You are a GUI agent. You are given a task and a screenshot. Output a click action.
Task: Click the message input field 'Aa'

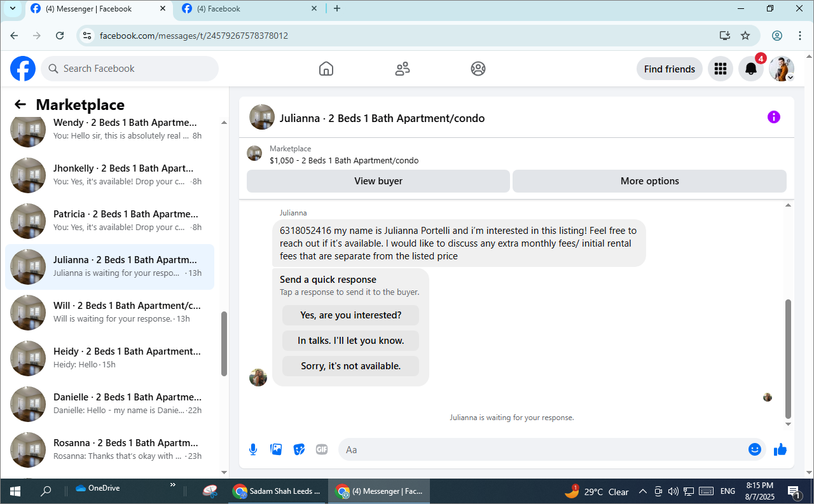coord(552,449)
